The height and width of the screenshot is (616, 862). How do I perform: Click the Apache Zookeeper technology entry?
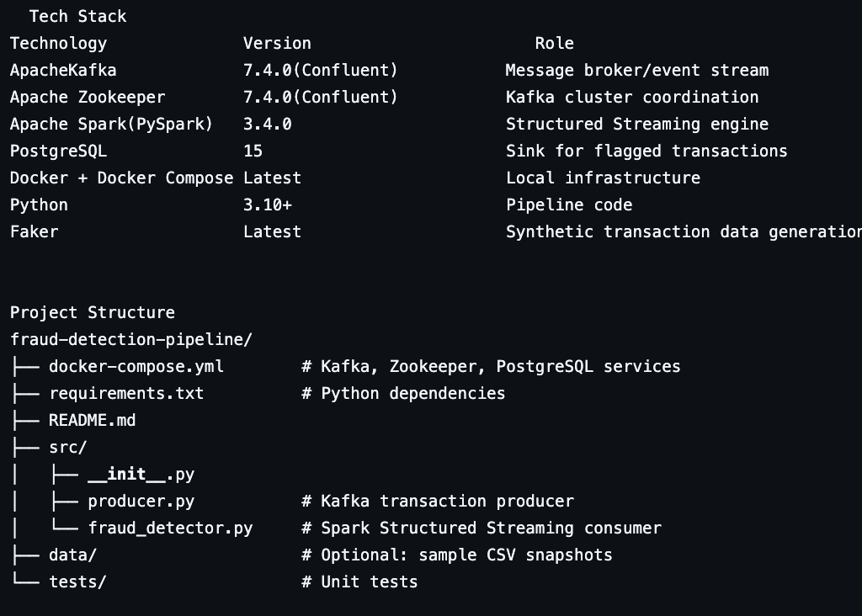coord(88,97)
